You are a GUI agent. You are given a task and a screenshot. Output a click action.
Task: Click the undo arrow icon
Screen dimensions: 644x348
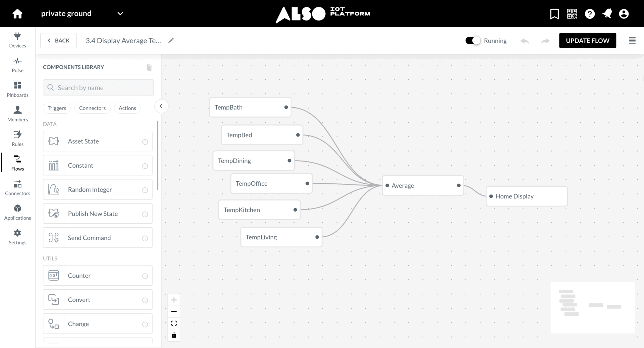tap(525, 41)
